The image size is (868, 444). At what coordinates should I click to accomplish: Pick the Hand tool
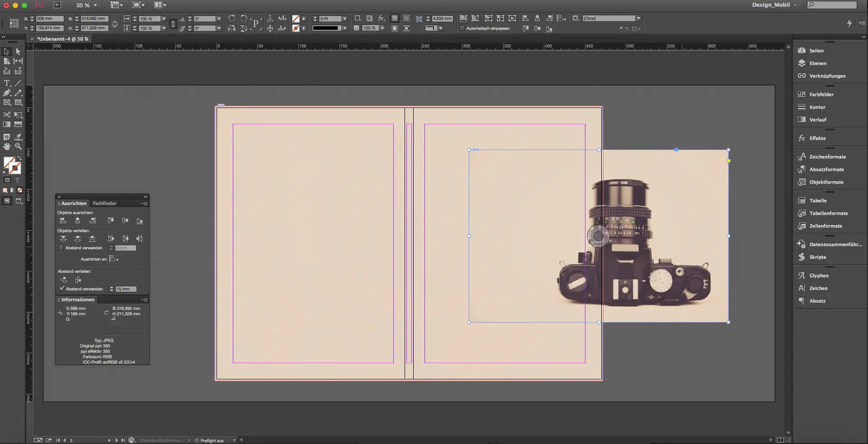(7, 146)
